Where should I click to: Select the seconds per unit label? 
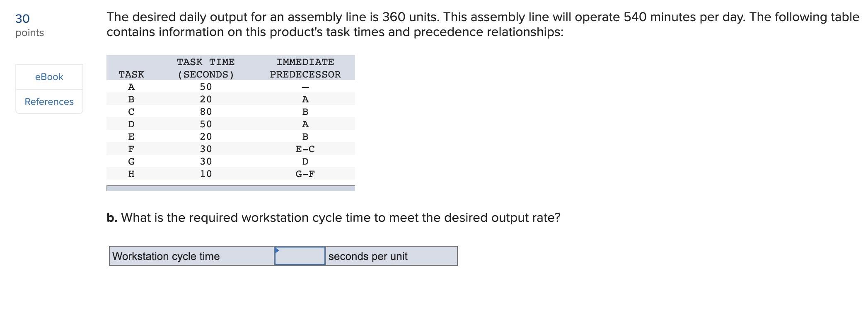[x=368, y=256]
